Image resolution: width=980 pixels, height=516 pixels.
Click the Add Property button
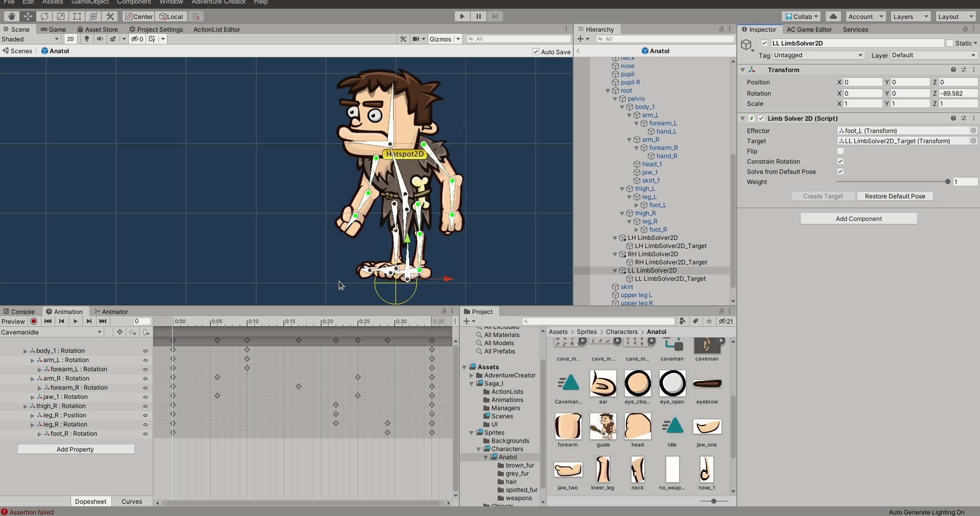(76, 450)
